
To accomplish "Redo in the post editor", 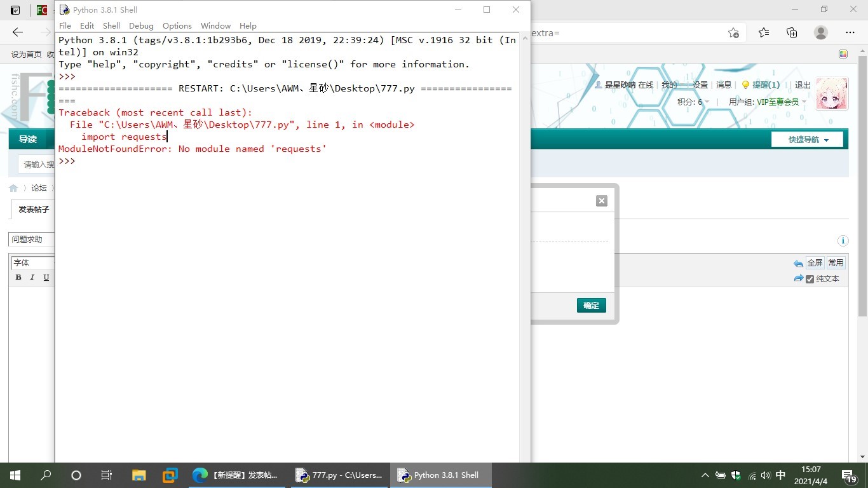I will click(798, 278).
